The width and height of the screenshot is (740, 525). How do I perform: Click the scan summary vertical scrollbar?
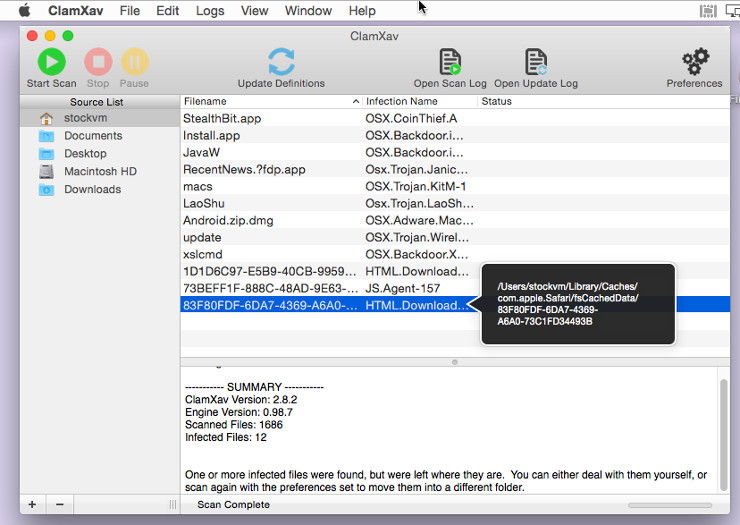point(723,434)
